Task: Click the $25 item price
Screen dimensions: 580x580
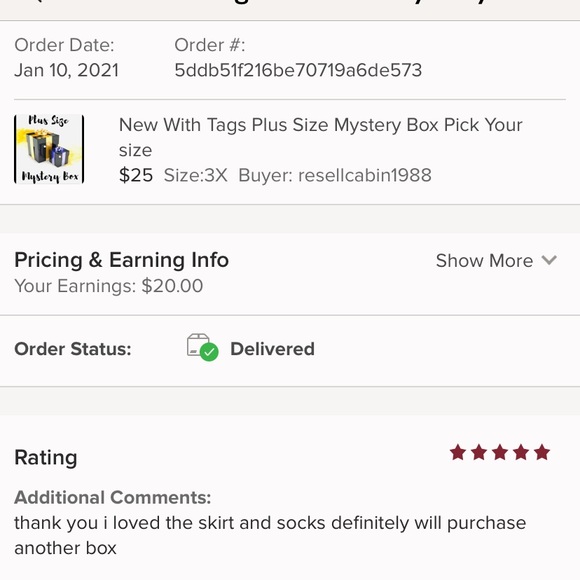Action: click(x=136, y=175)
